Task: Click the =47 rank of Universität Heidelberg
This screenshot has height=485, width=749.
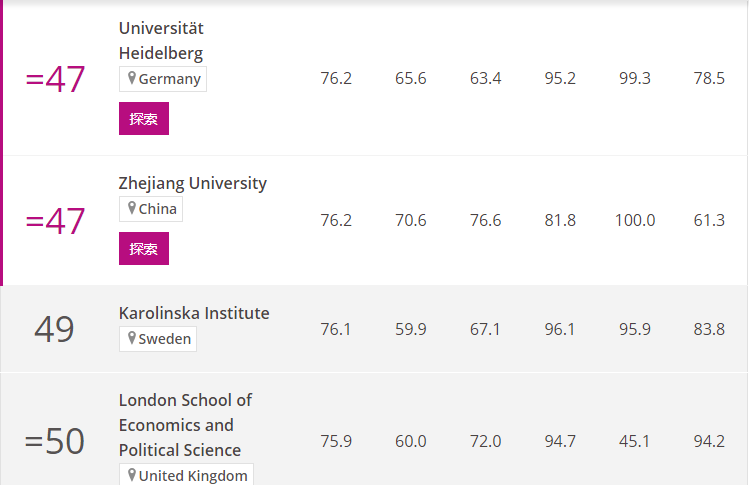Action: tap(55, 79)
